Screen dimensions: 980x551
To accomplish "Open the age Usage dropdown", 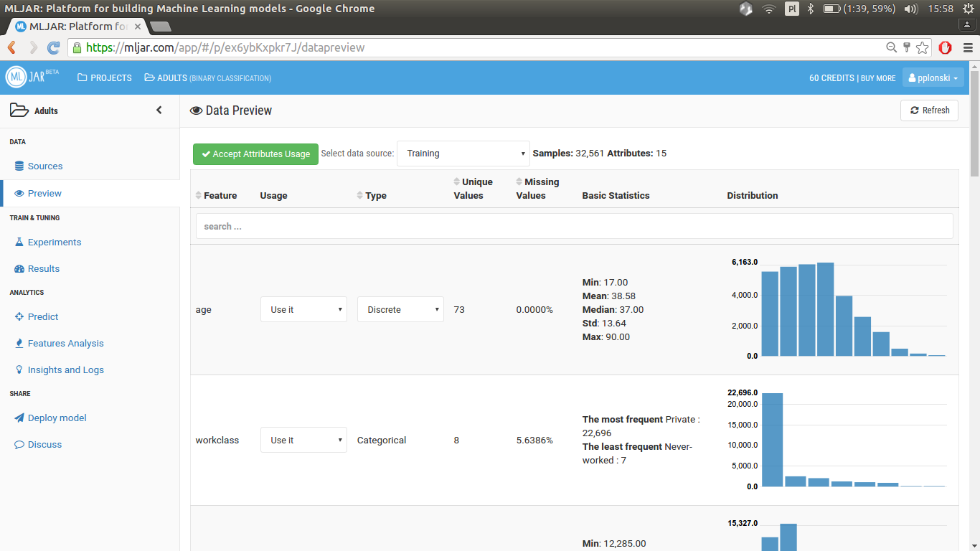I will point(303,309).
